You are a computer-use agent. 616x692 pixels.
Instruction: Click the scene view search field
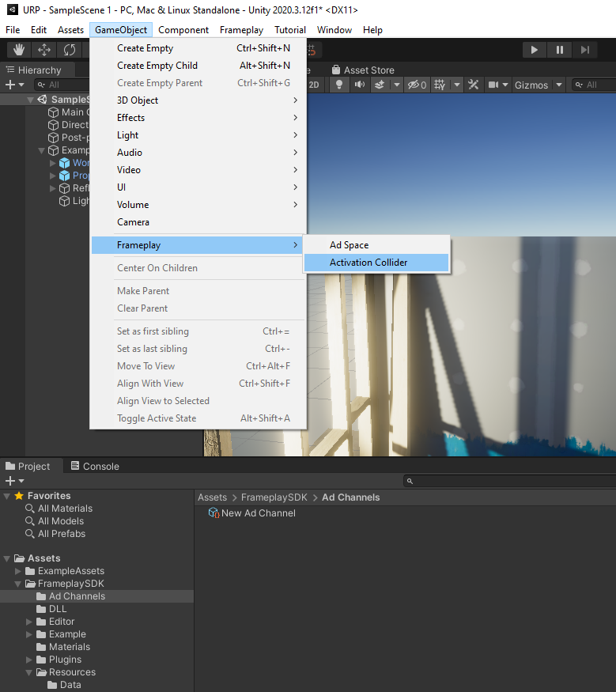coord(594,85)
